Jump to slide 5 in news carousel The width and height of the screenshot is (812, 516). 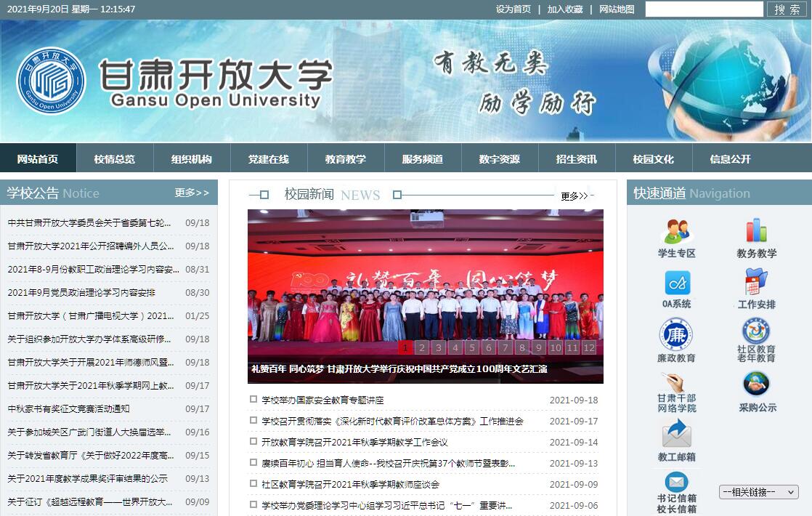pyautogui.click(x=471, y=347)
